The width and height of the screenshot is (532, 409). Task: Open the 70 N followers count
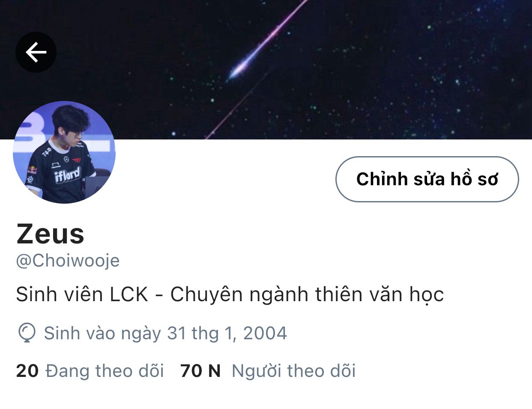coord(200,371)
